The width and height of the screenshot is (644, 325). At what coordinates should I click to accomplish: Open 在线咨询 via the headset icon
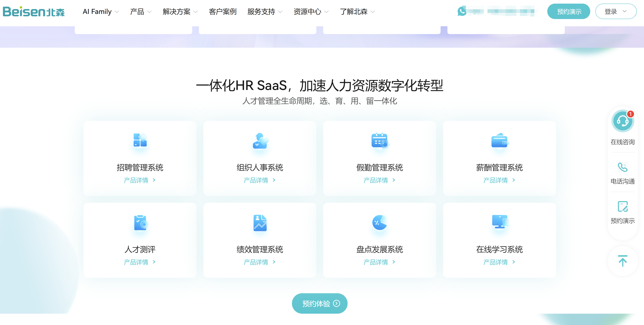623,121
